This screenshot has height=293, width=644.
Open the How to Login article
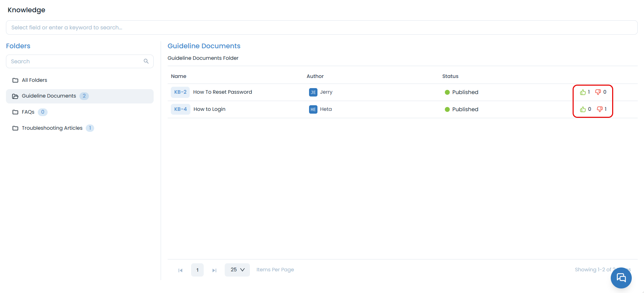click(209, 109)
